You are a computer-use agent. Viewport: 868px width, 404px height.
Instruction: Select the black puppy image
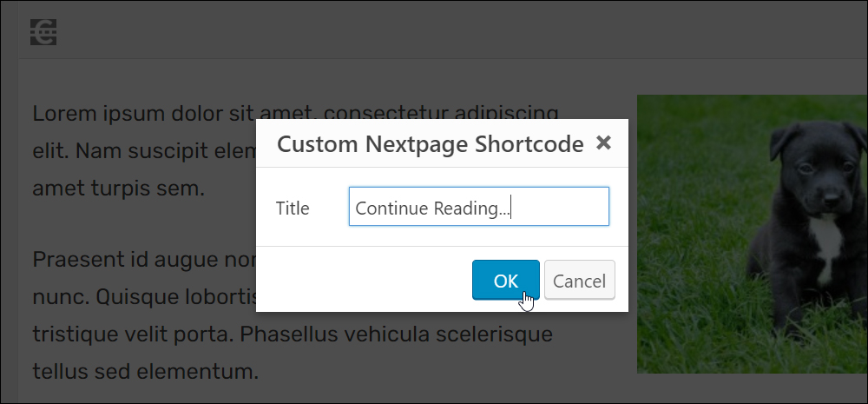coord(753,234)
